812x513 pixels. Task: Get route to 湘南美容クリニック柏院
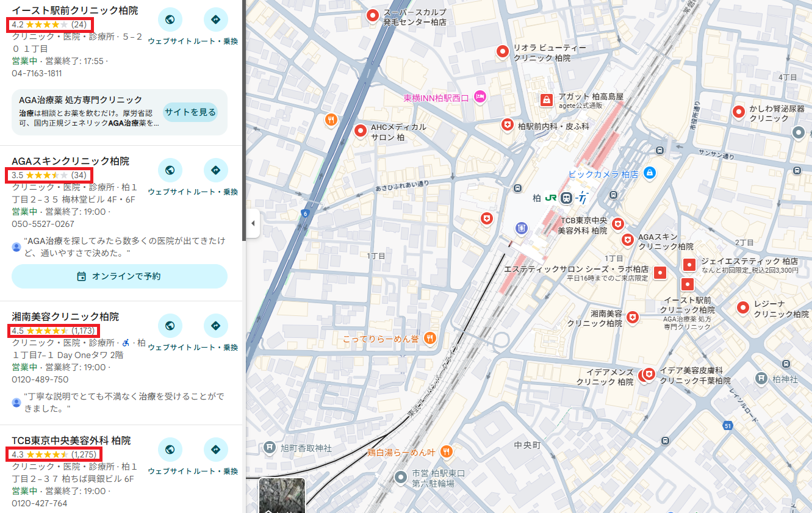point(215,326)
